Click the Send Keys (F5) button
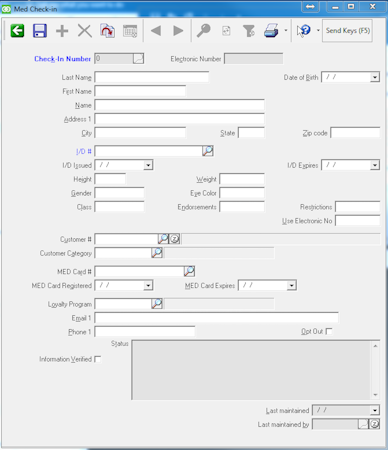Image resolution: width=388 pixels, height=450 pixels. 348,31
